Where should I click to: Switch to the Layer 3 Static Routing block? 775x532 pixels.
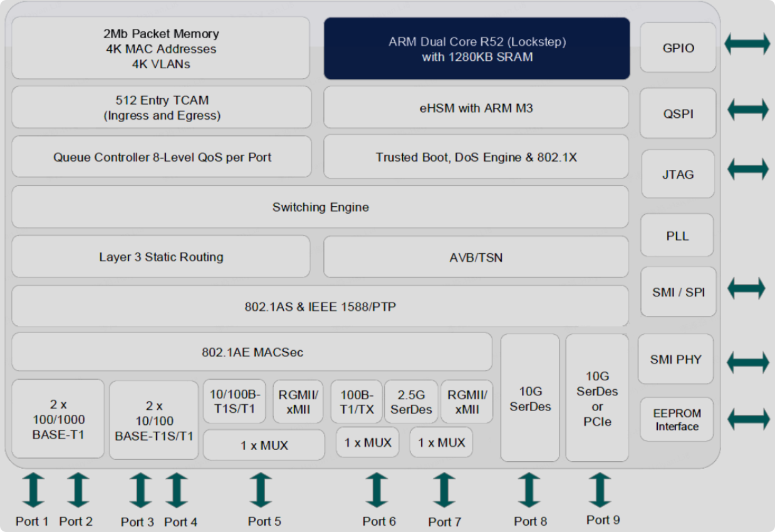click(x=160, y=256)
